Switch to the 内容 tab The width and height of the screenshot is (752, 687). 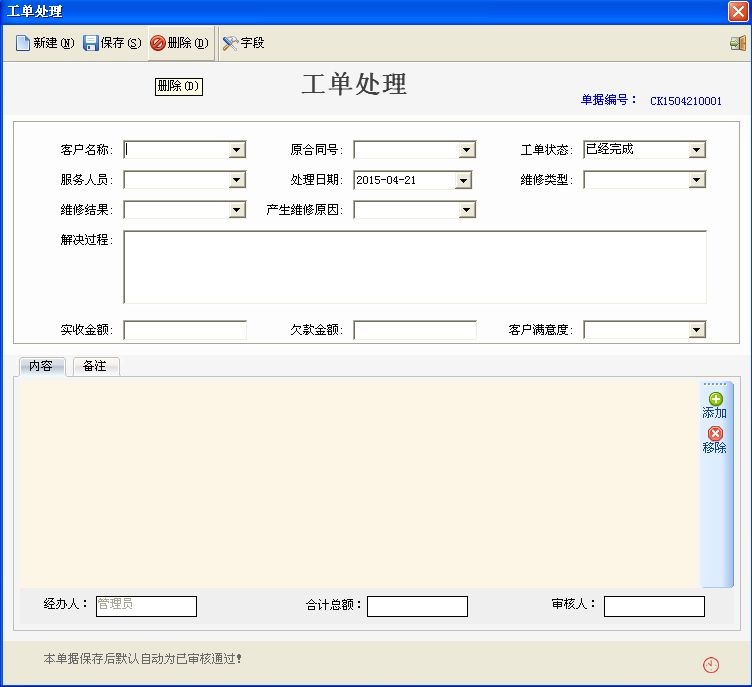(41, 367)
